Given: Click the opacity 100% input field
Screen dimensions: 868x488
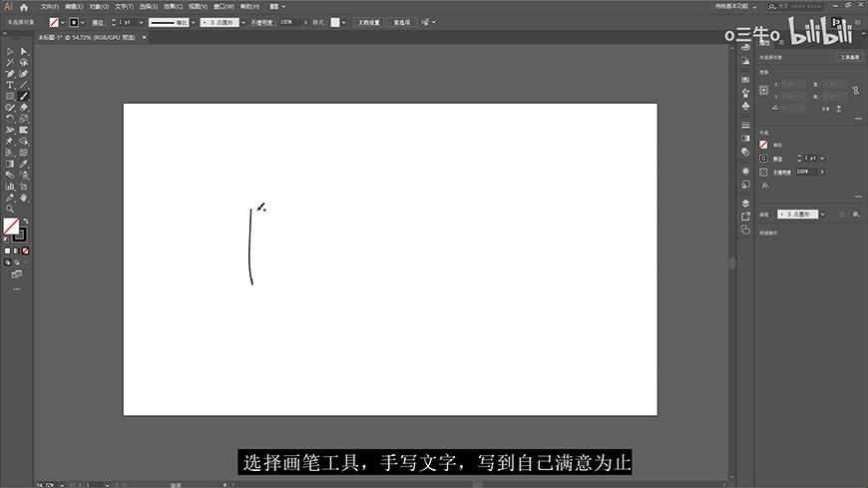Looking at the screenshot, I should (x=288, y=21).
